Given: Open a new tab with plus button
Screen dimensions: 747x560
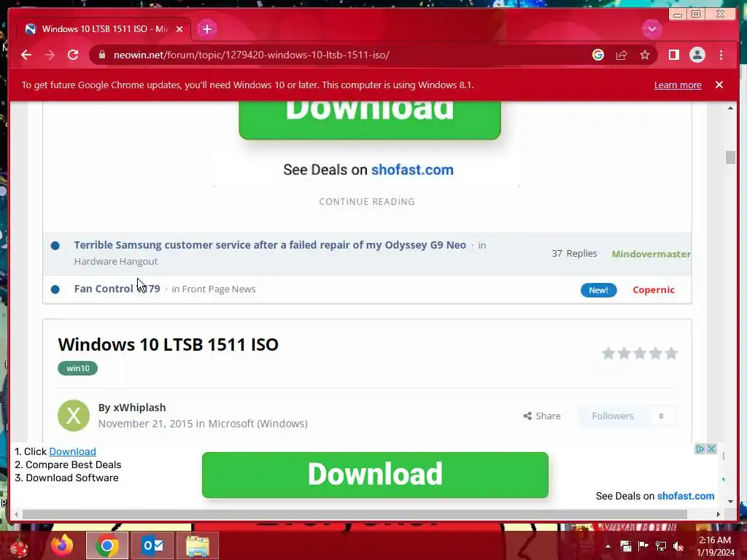Looking at the screenshot, I should [x=206, y=29].
